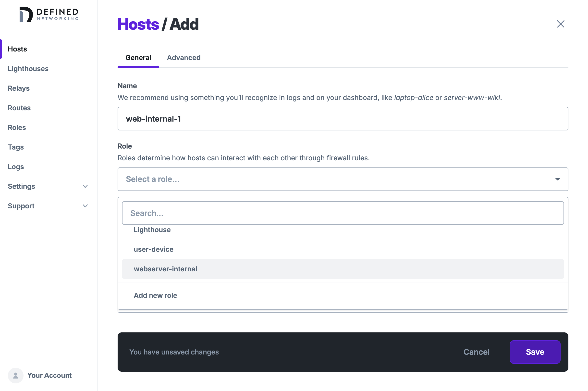View the Logs section
This screenshot has height=391, width=588.
click(x=16, y=167)
